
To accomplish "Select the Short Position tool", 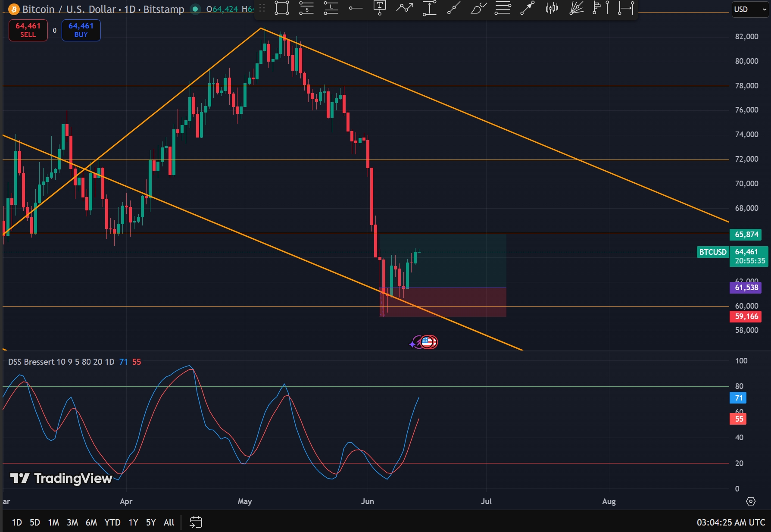I will pos(306,8).
